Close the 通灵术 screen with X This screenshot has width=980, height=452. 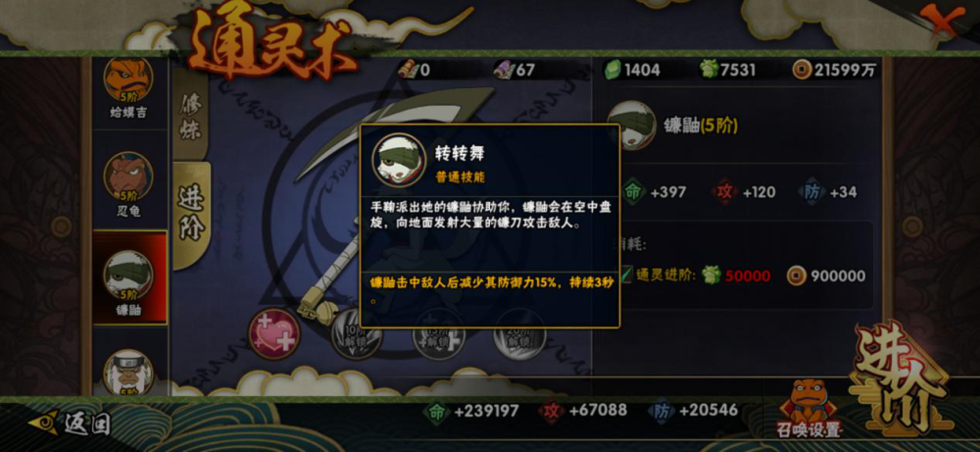(942, 21)
